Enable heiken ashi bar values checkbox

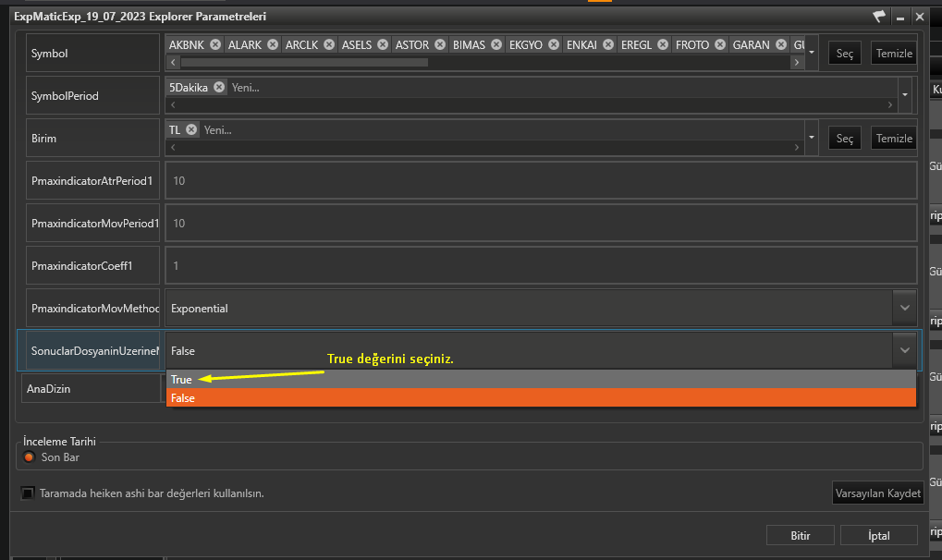click(x=28, y=493)
